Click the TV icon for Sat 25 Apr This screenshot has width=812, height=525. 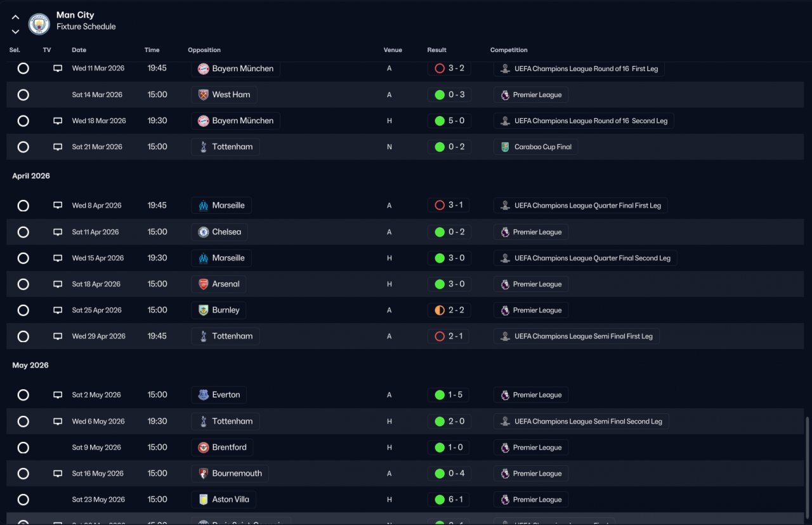point(58,310)
